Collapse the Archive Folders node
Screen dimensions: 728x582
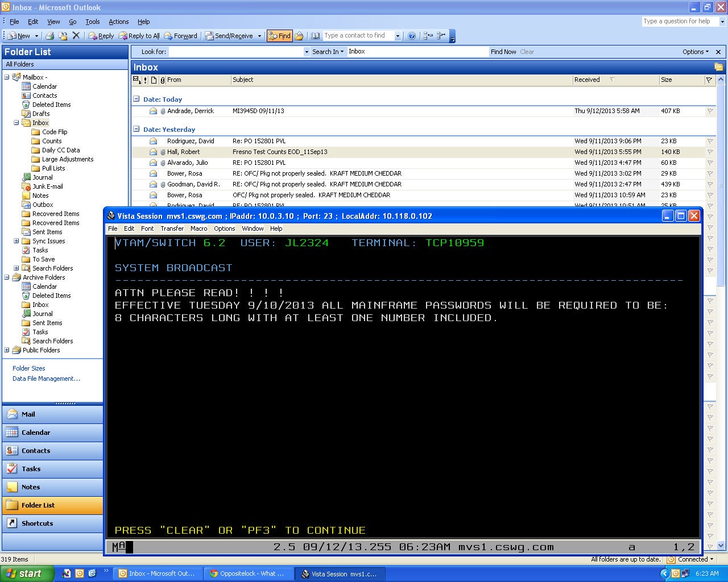7,277
